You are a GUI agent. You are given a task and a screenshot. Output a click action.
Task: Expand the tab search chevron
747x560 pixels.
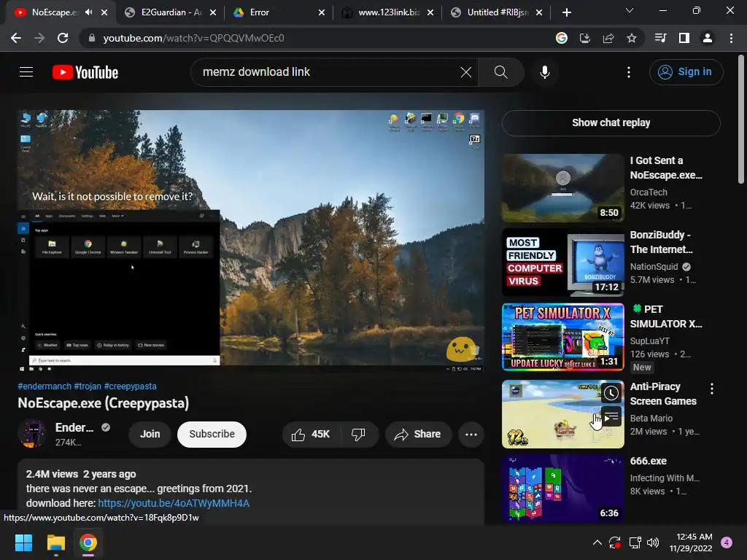(630, 10)
